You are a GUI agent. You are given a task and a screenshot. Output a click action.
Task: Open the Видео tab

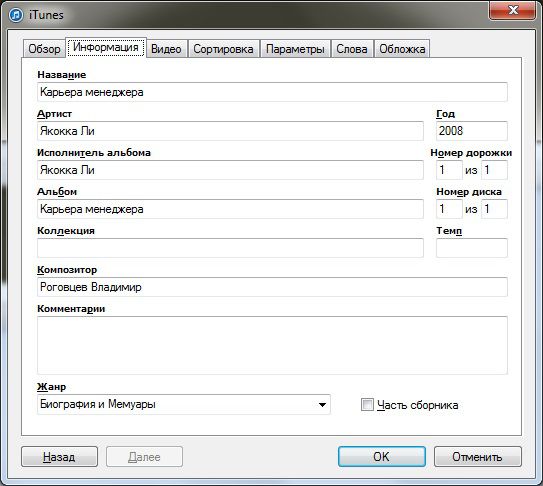click(x=166, y=49)
